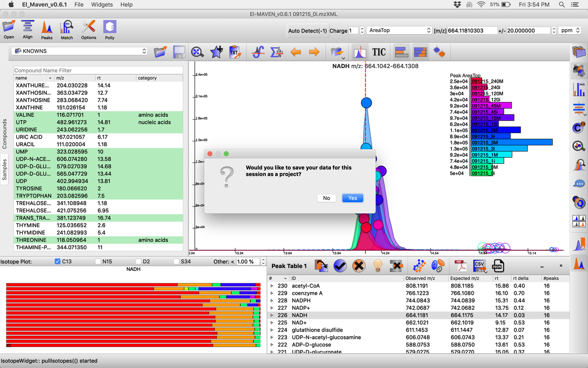588x368 pixels.
Task: Click the scatter plot icon in Peak Table 1
Action: (418, 266)
